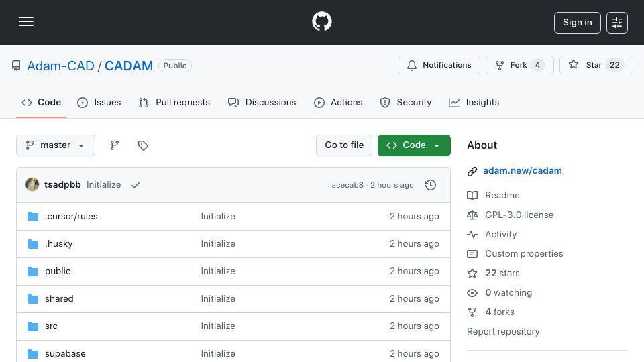Click Initialize commit in the public row
644x362 pixels.
(x=217, y=271)
